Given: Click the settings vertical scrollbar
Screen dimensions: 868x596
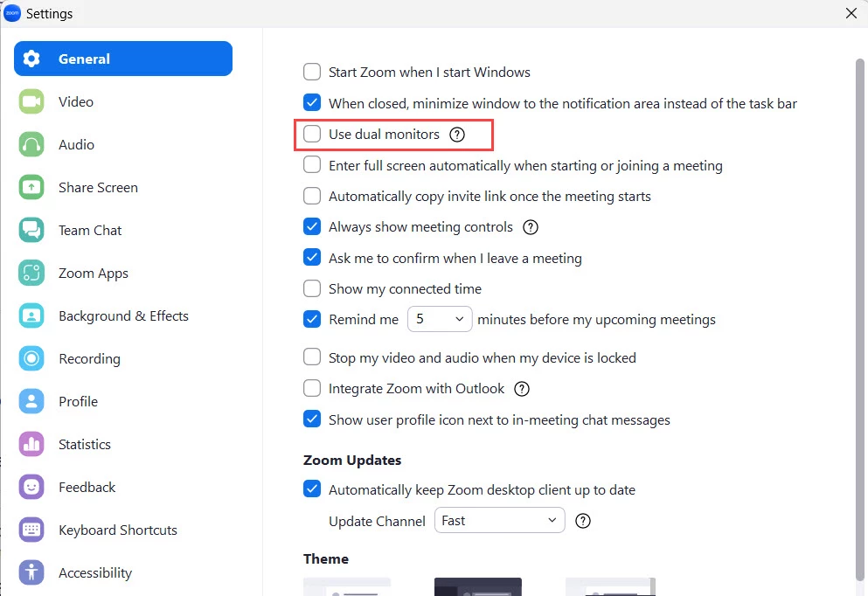Looking at the screenshot, I should pyautogui.click(x=860, y=318).
